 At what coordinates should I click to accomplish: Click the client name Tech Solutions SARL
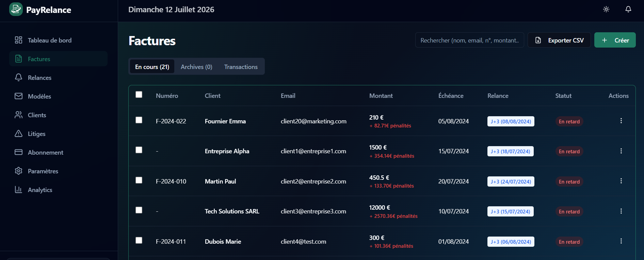pyautogui.click(x=232, y=211)
